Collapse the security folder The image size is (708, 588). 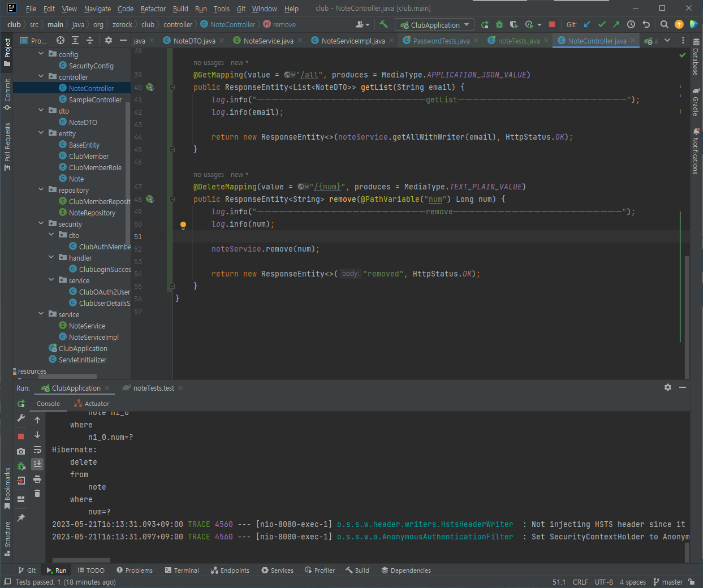(41, 223)
